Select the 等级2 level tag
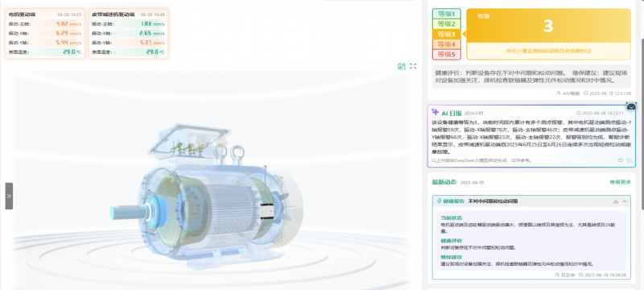The height and width of the screenshot is (290, 644). tap(447, 24)
